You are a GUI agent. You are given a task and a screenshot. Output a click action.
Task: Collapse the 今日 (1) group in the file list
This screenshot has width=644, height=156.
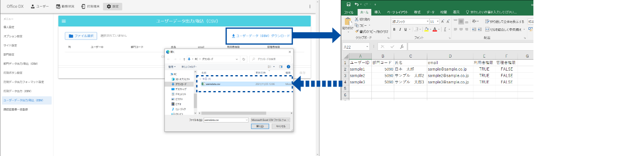[200, 79]
